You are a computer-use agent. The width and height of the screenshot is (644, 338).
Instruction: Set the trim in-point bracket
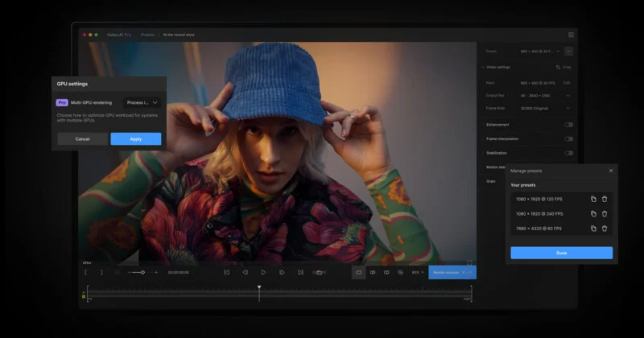86,272
